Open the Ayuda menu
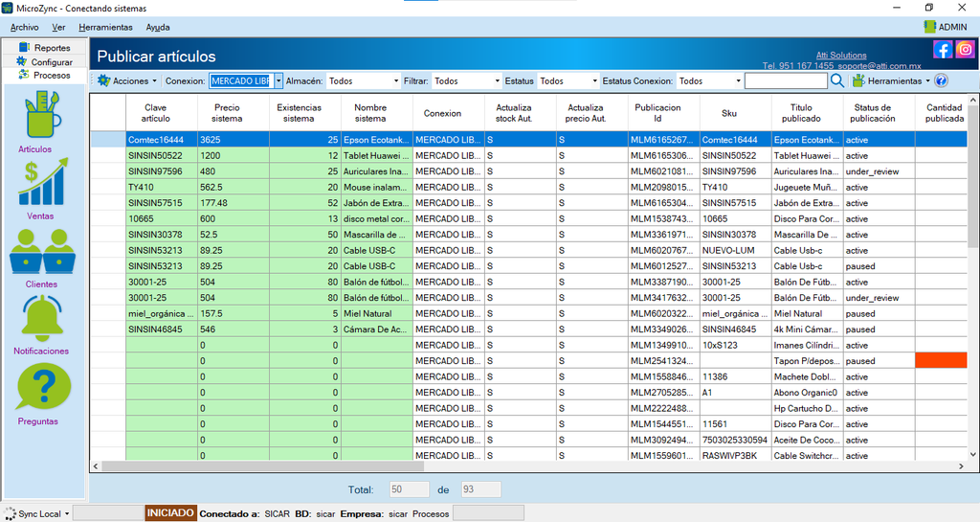This screenshot has width=980, height=522. (x=158, y=27)
